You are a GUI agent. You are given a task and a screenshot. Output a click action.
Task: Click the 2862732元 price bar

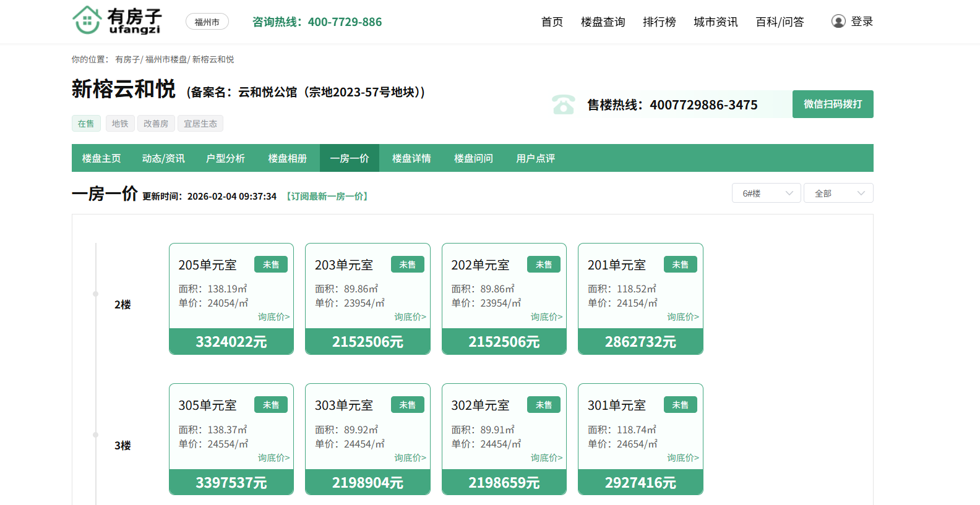coord(640,342)
